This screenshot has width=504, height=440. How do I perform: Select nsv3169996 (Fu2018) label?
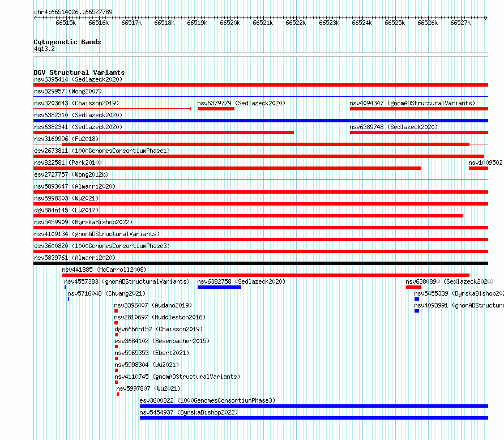click(66, 139)
